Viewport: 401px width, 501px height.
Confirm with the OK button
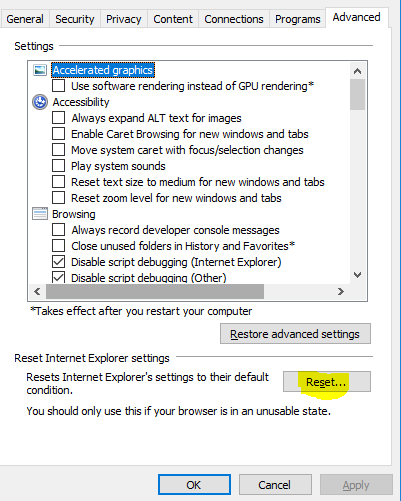(x=194, y=485)
